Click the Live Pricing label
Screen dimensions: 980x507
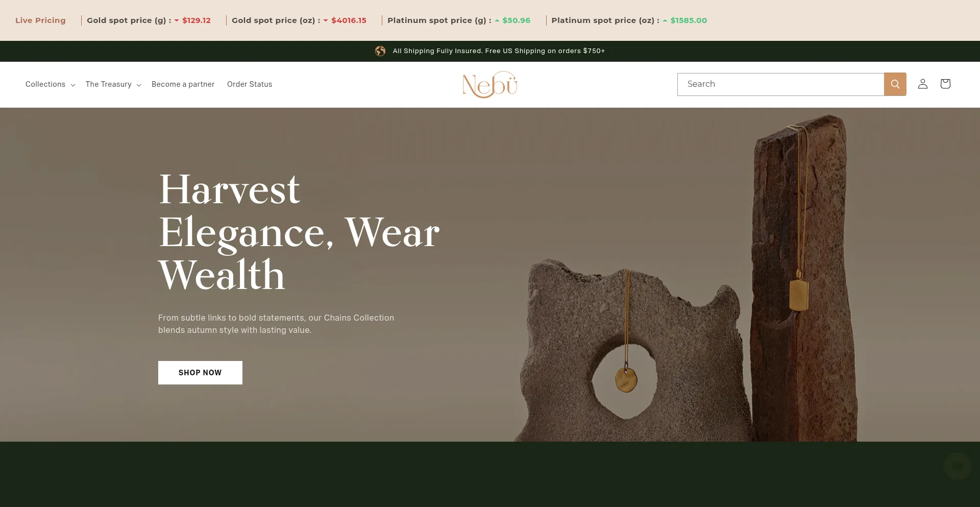pos(40,20)
